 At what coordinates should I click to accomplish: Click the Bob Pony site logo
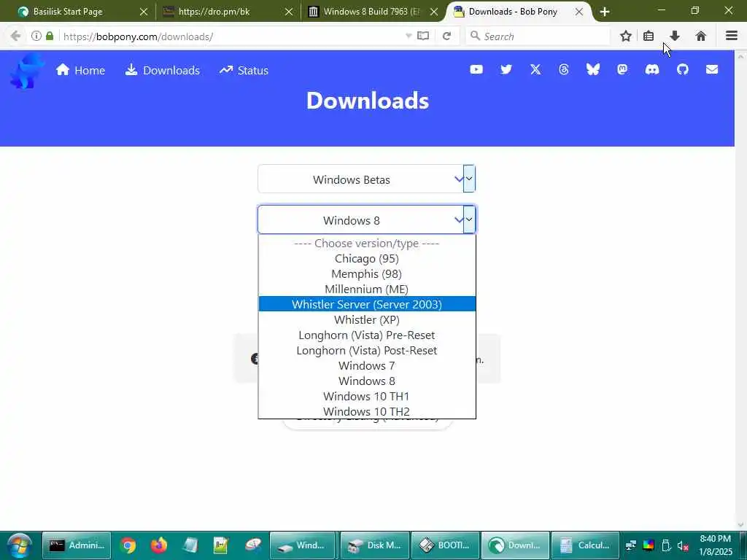click(27, 71)
